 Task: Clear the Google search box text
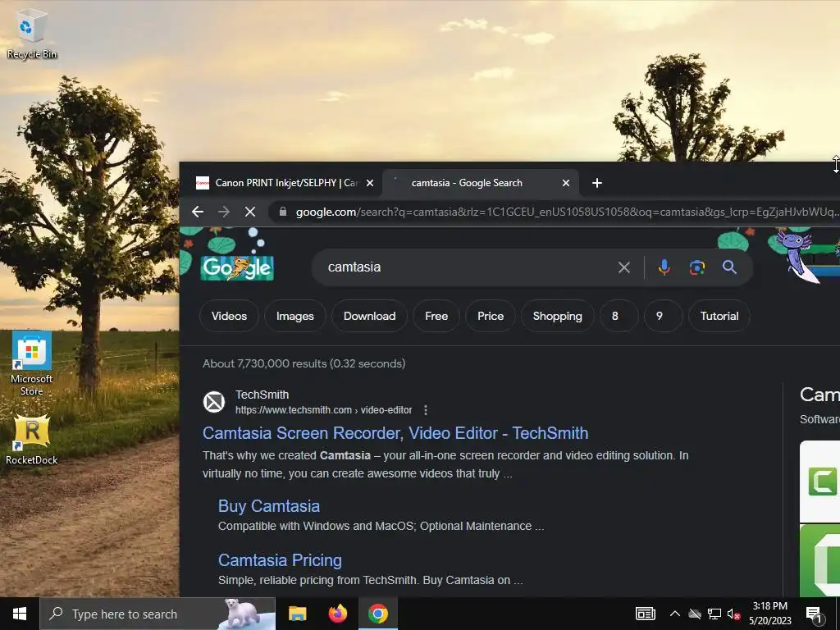click(x=624, y=267)
